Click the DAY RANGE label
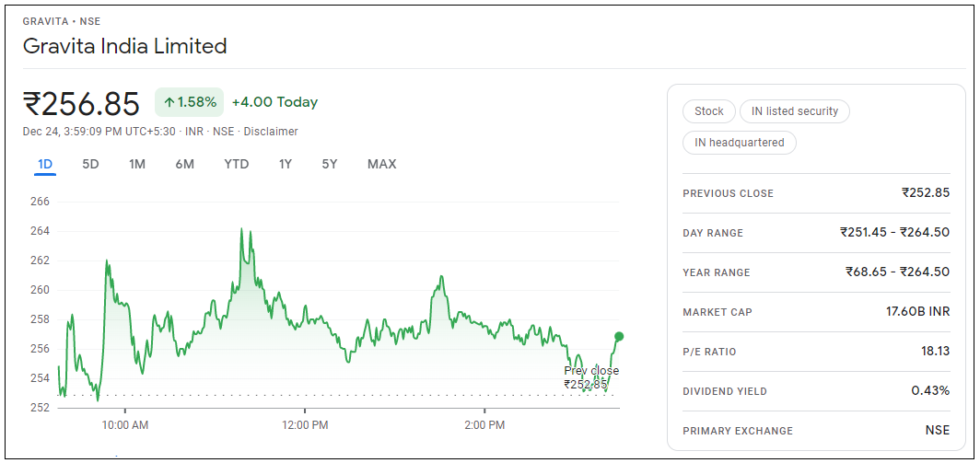Viewport: 980px width, 463px height. tap(713, 233)
